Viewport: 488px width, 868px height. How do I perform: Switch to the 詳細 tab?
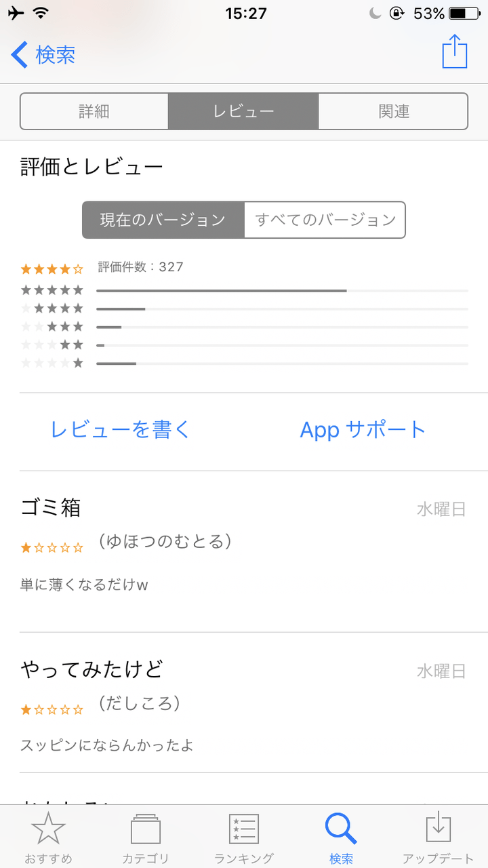click(x=94, y=111)
